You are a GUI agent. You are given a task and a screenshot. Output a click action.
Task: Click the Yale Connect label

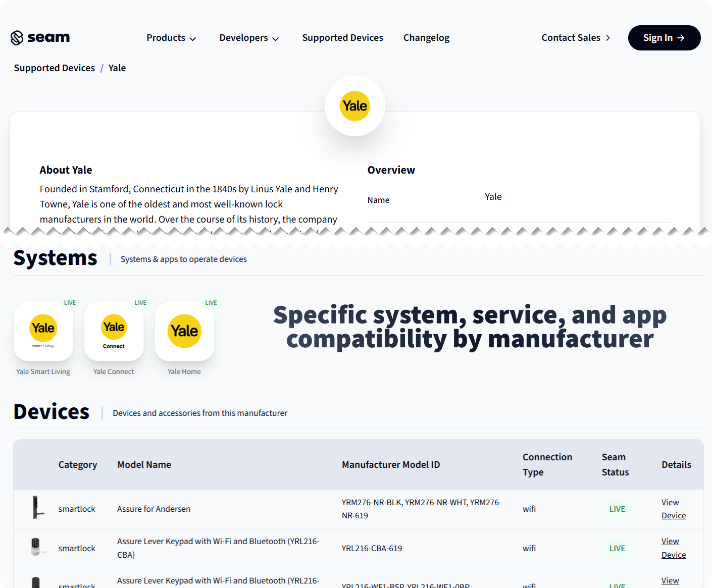pos(114,371)
